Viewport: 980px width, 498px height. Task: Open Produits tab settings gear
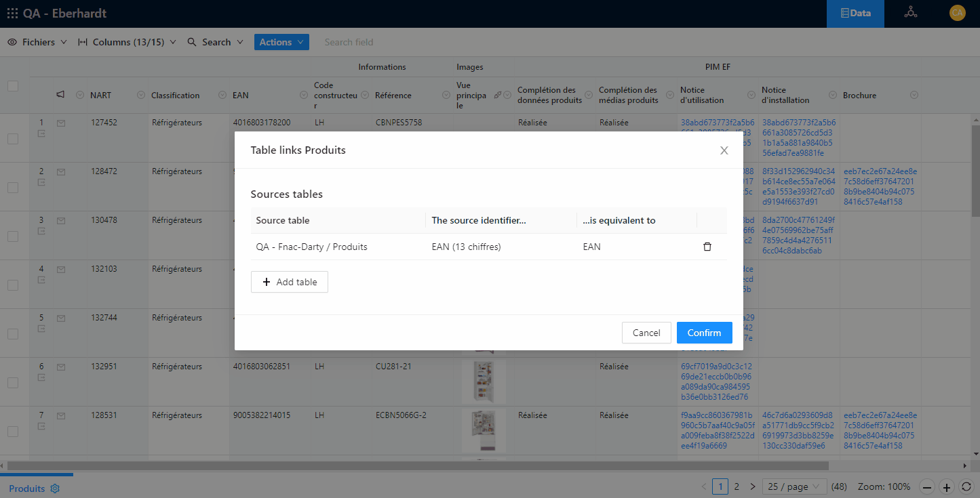coord(56,489)
